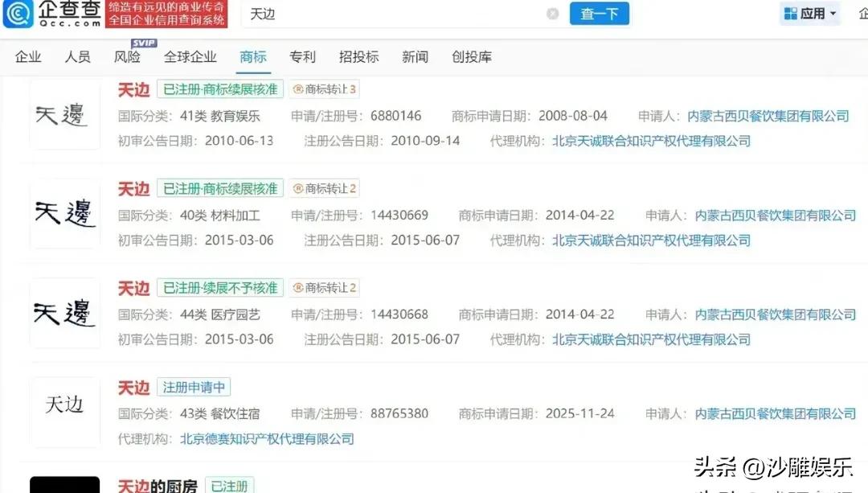
Task: Open applicant link on 88765380 row
Action: [x=776, y=413]
